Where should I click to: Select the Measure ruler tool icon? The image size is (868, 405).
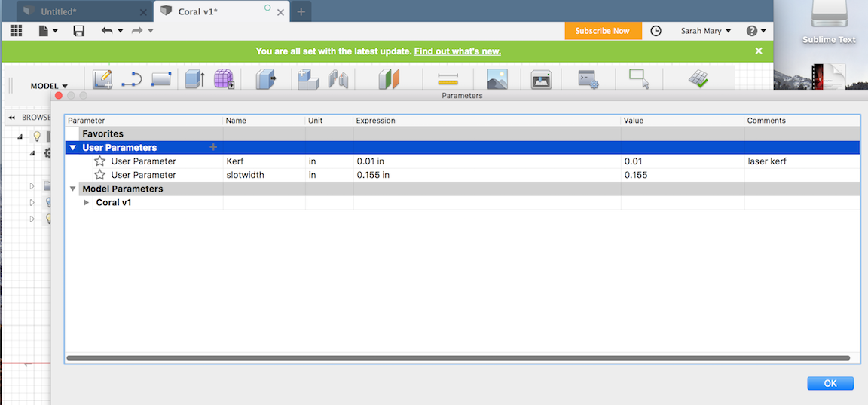pyautogui.click(x=448, y=79)
